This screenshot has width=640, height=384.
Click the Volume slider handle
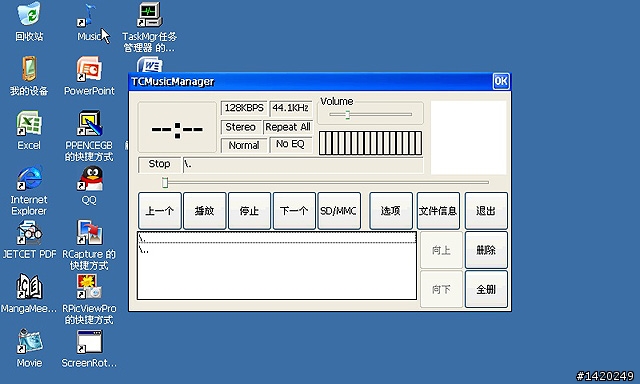[347, 115]
